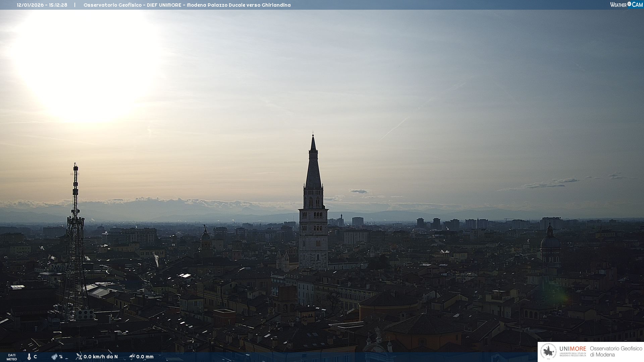Click the temperature C unit label
Viewport: 644px width, 362px height.
coord(35,357)
